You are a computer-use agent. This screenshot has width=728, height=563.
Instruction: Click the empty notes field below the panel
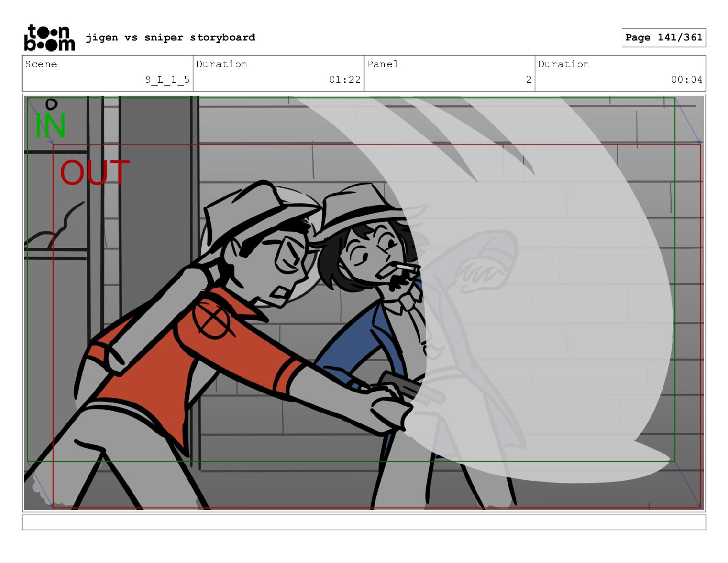(364, 523)
